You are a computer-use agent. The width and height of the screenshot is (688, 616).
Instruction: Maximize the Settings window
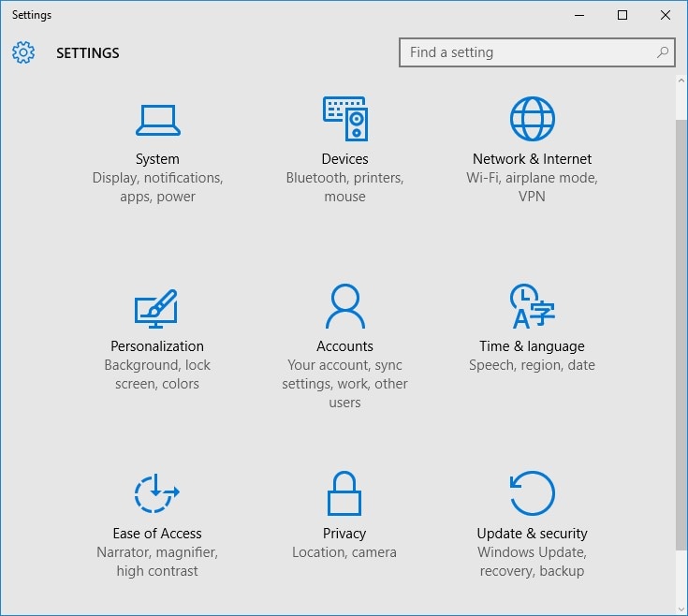(x=622, y=15)
